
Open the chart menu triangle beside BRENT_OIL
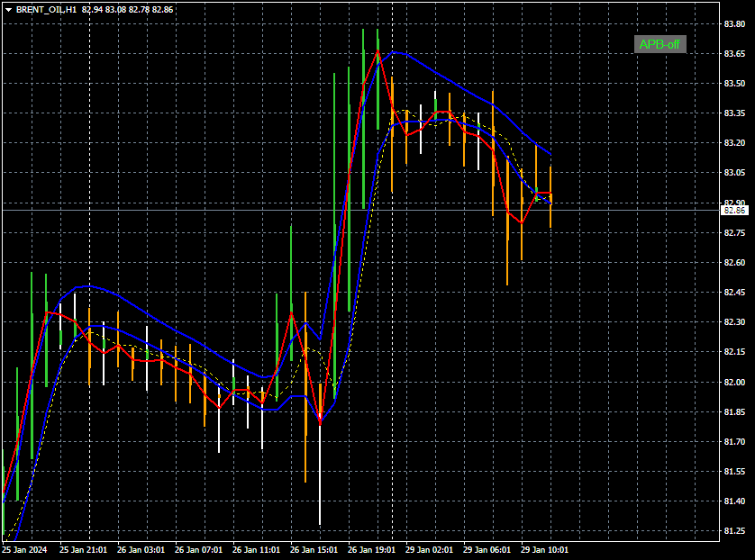click(x=8, y=10)
